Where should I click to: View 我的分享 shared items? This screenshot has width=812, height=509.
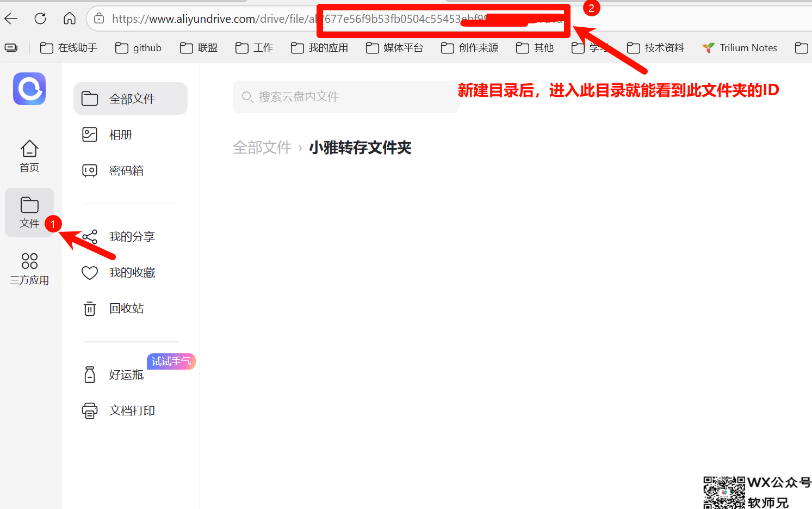click(132, 236)
